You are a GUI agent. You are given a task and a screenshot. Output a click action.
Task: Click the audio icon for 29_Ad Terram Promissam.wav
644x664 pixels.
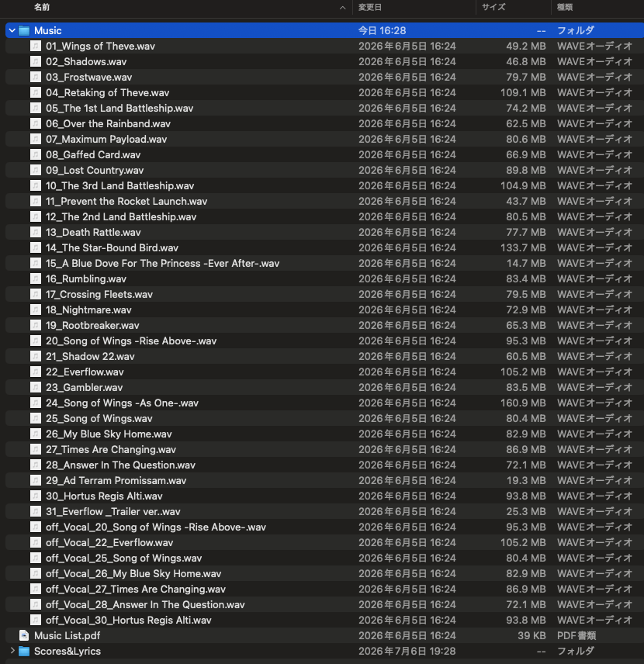tap(36, 480)
